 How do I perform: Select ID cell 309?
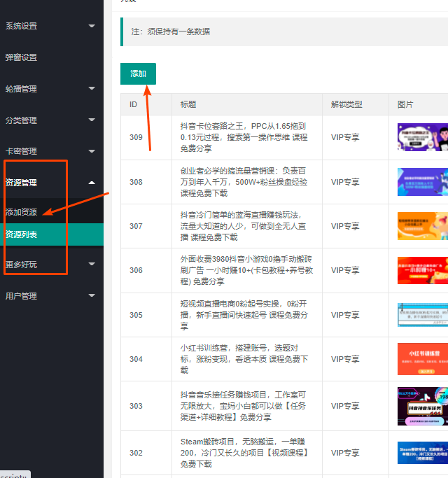pos(136,137)
